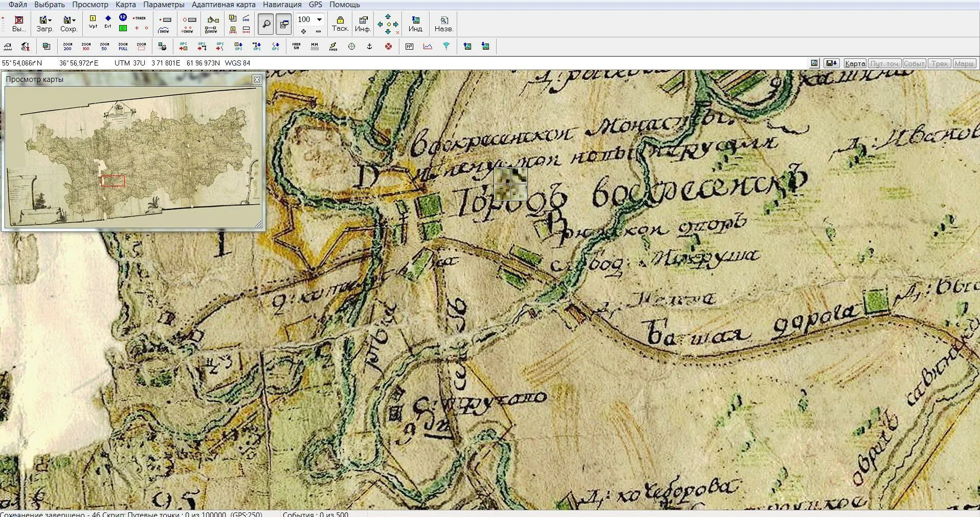Expand the zoom percentage 100 dropdown
The image size is (980, 517).
point(319,19)
